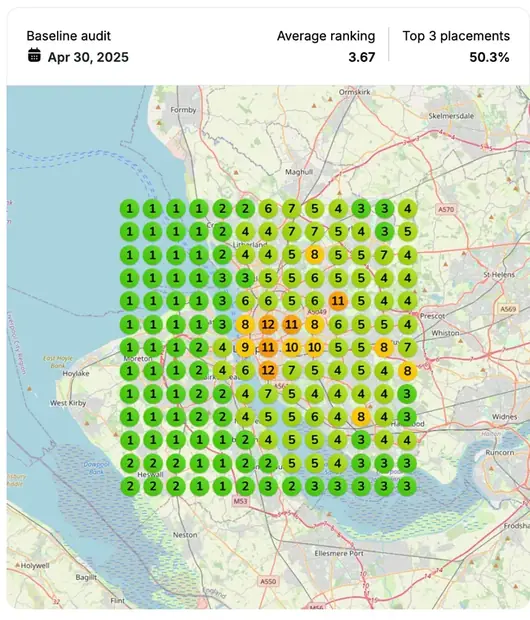Click the 'Top 3 placements' label
The image size is (530, 620).
tap(456, 36)
